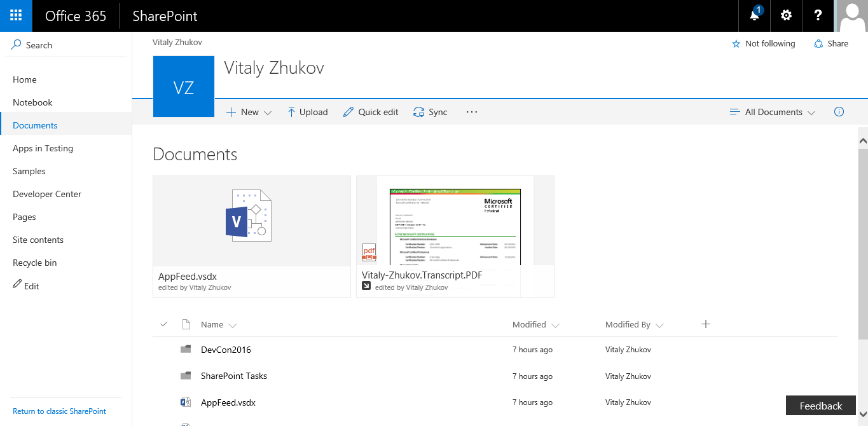Open the Name column sort chevron
Image resolution: width=868 pixels, height=426 pixels.
click(232, 325)
